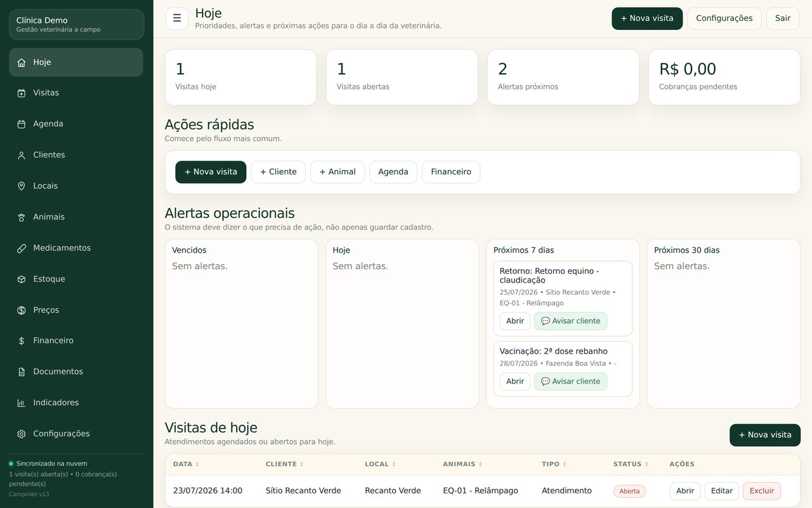This screenshot has height=508, width=812.
Task: Click the Aberta status badge
Action: 629,491
